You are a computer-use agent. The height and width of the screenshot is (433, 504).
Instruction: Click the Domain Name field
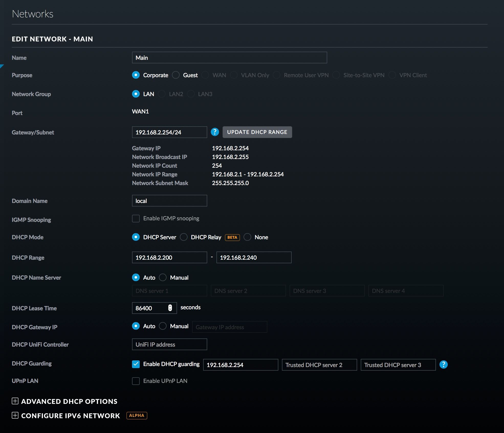tap(169, 201)
